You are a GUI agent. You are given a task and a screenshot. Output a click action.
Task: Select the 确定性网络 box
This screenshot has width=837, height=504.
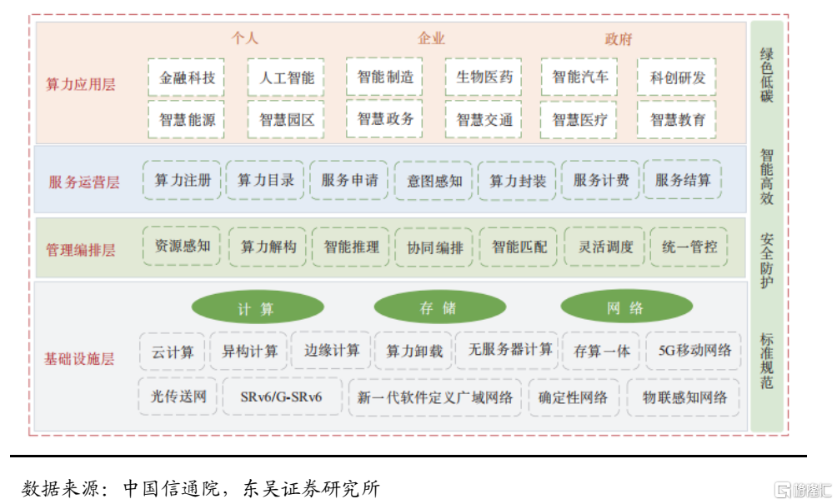[x=574, y=397]
